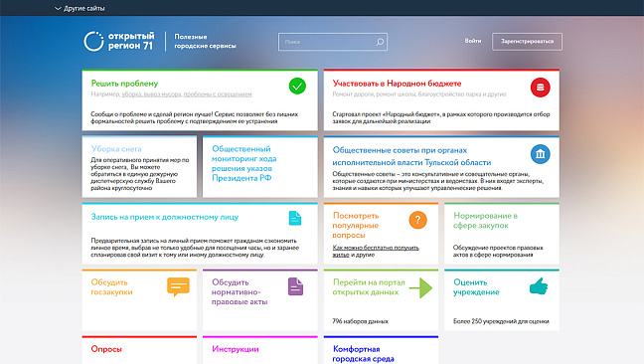The height and width of the screenshot is (364, 644).
Task: Click the teal thumbs-up icon
Action: (539, 286)
